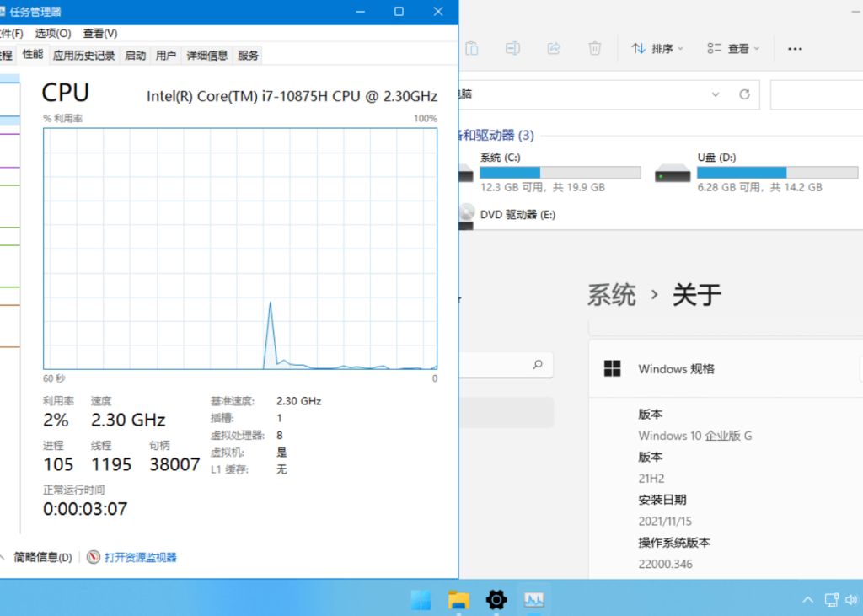Click the uptime value 0:00:03:07
863x616 pixels.
tap(85, 509)
